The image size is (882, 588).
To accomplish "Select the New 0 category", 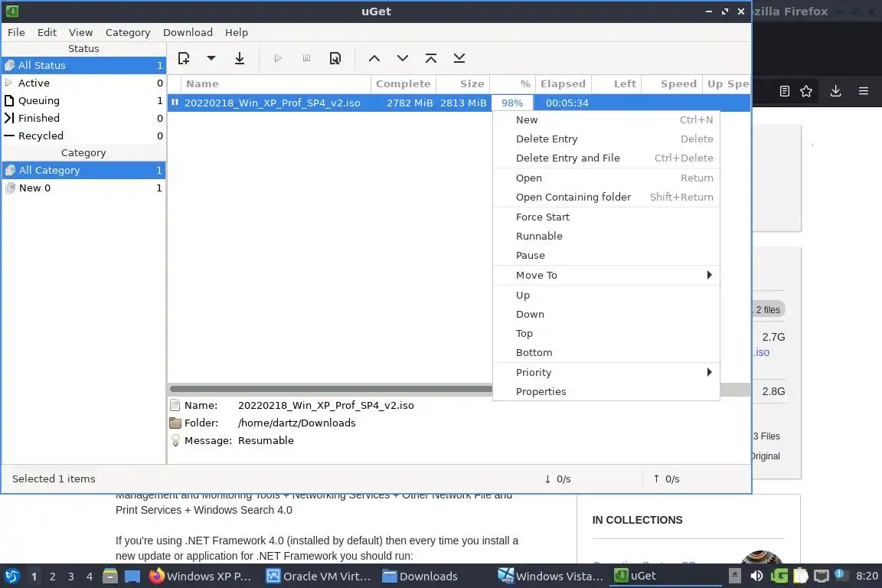I will (x=83, y=188).
